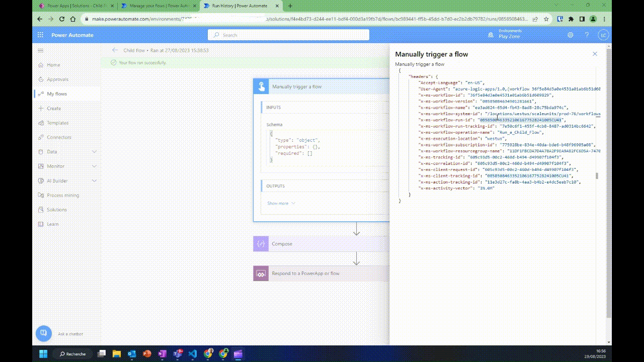Select the Run History browser tab
This screenshot has height=362, width=644.
(x=240, y=6)
